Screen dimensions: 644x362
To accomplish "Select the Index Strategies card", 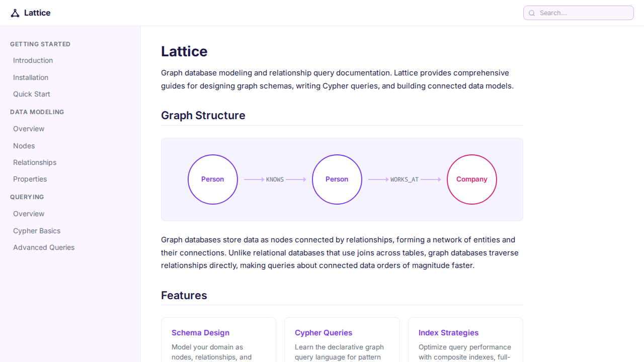I will [448, 333].
